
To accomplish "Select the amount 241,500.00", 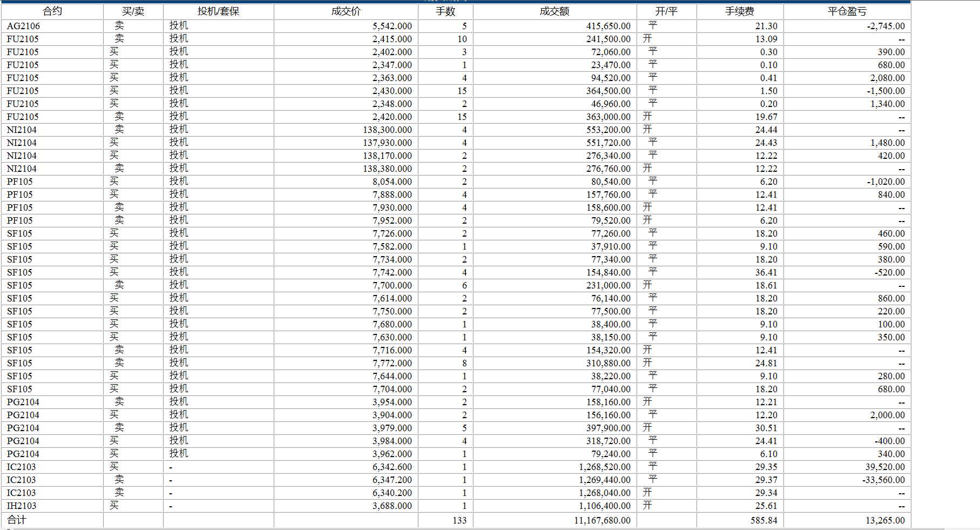I will click(609, 39).
